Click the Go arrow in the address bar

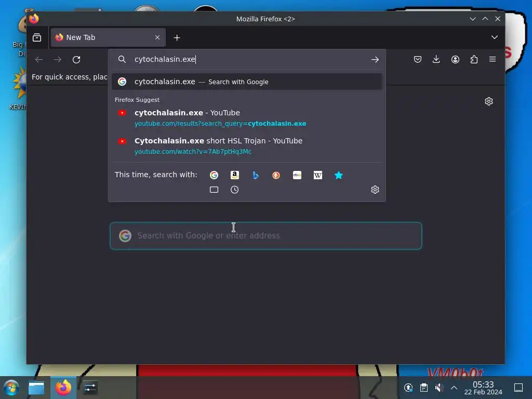(375, 60)
